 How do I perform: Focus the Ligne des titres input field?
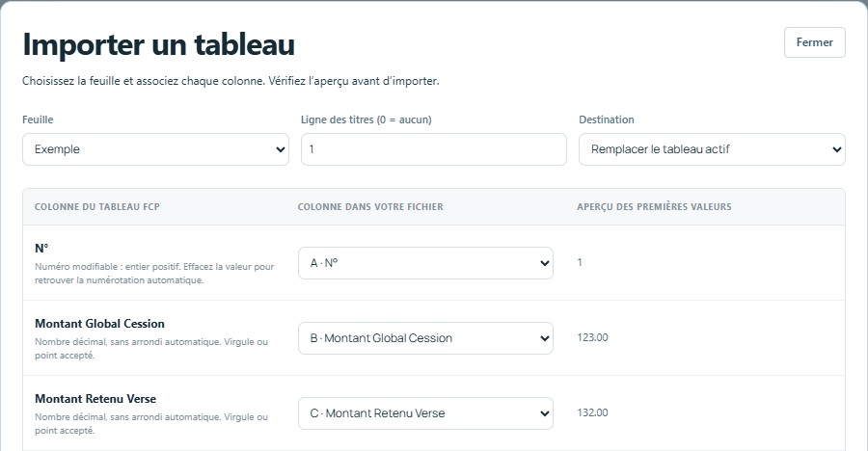(433, 148)
